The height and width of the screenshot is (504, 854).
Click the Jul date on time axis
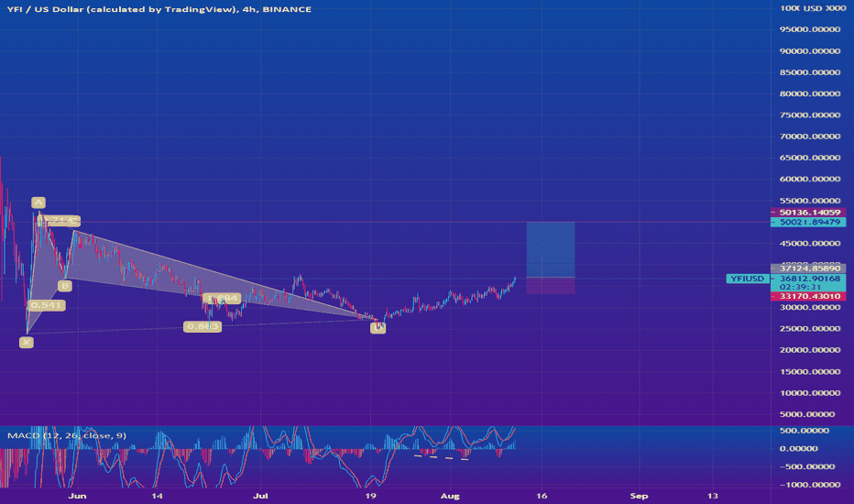tap(261, 496)
